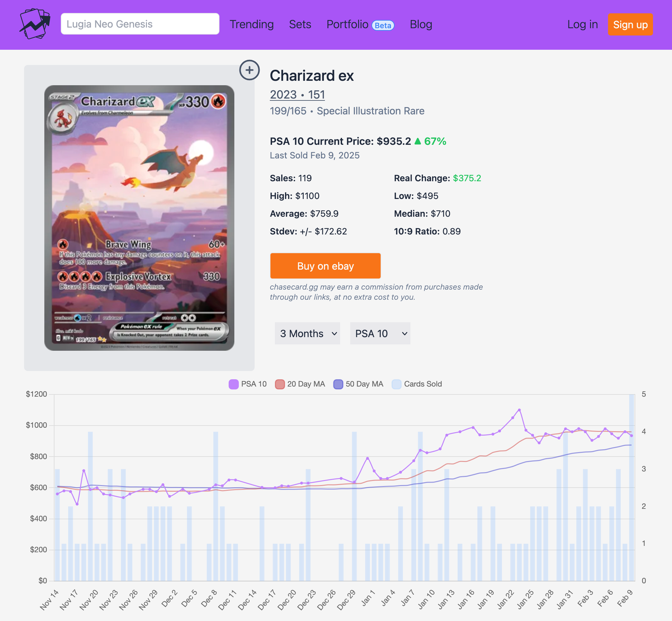
Task: Expand the 3 Months time range dropdown
Action: click(x=307, y=333)
